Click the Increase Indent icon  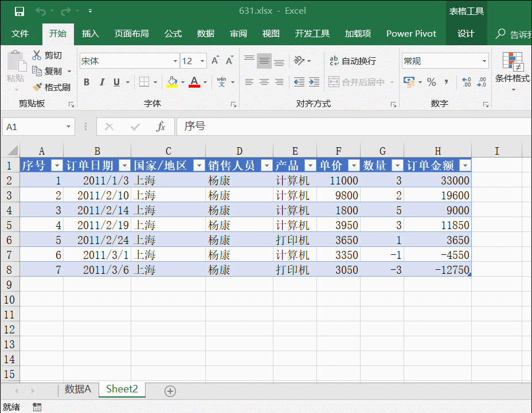(314, 82)
